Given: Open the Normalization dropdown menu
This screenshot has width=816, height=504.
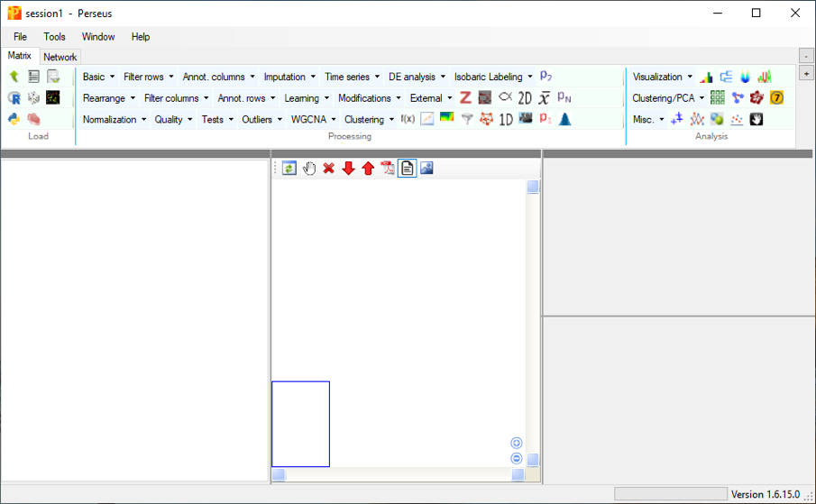Looking at the screenshot, I should click(x=114, y=119).
